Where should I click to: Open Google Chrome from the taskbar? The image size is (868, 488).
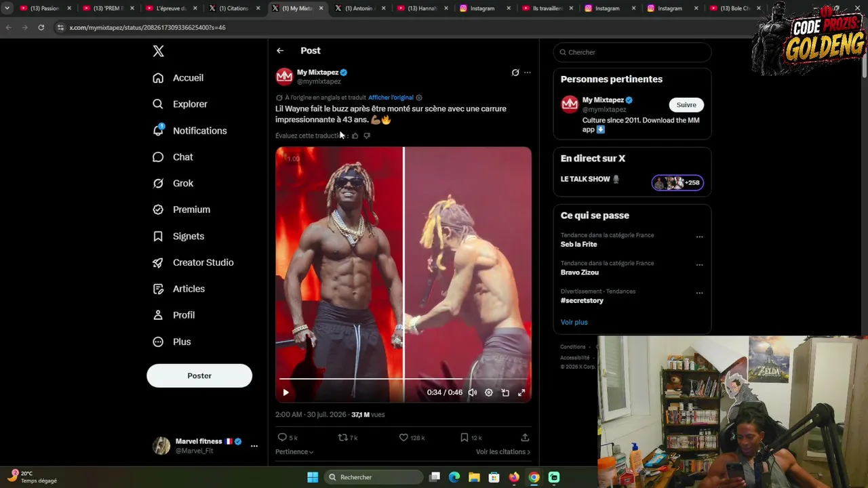click(534, 477)
